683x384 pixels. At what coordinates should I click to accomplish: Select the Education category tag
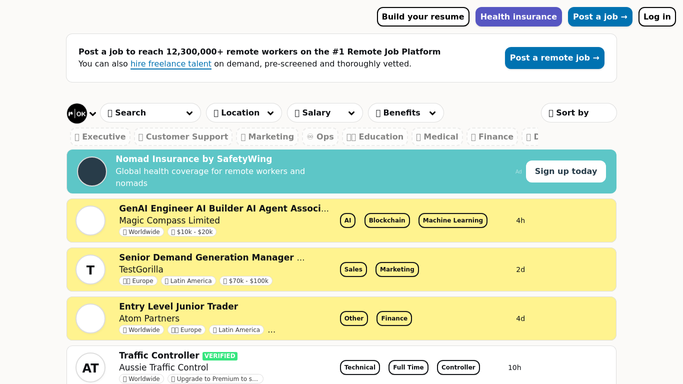click(x=375, y=137)
